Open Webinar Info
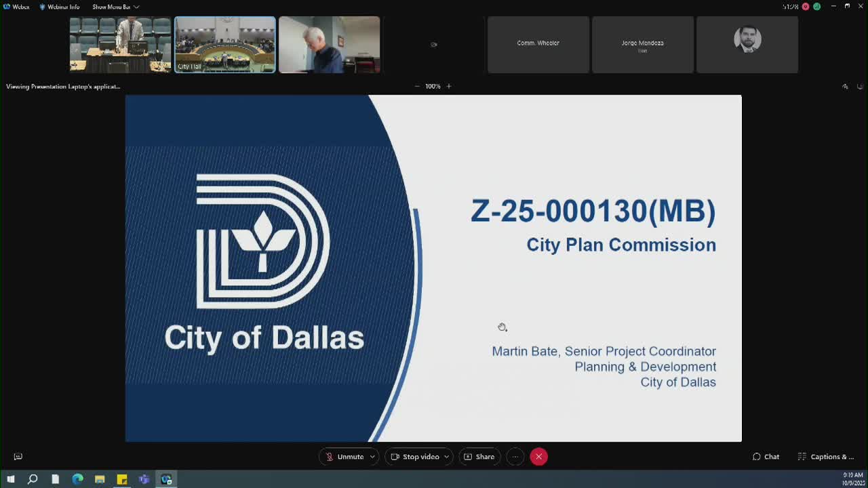Screen dimensions: 868x488 point(59,7)
